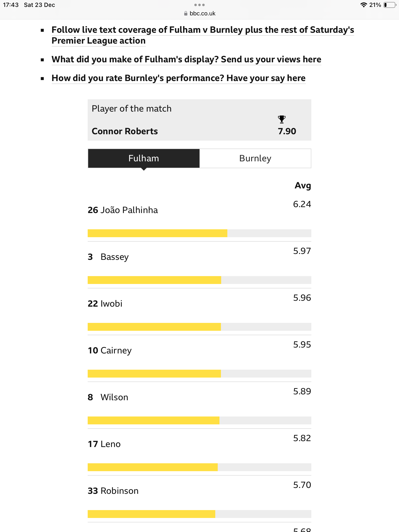Tap the player of the match trophy icon
This screenshot has height=532, width=399.
tap(282, 119)
